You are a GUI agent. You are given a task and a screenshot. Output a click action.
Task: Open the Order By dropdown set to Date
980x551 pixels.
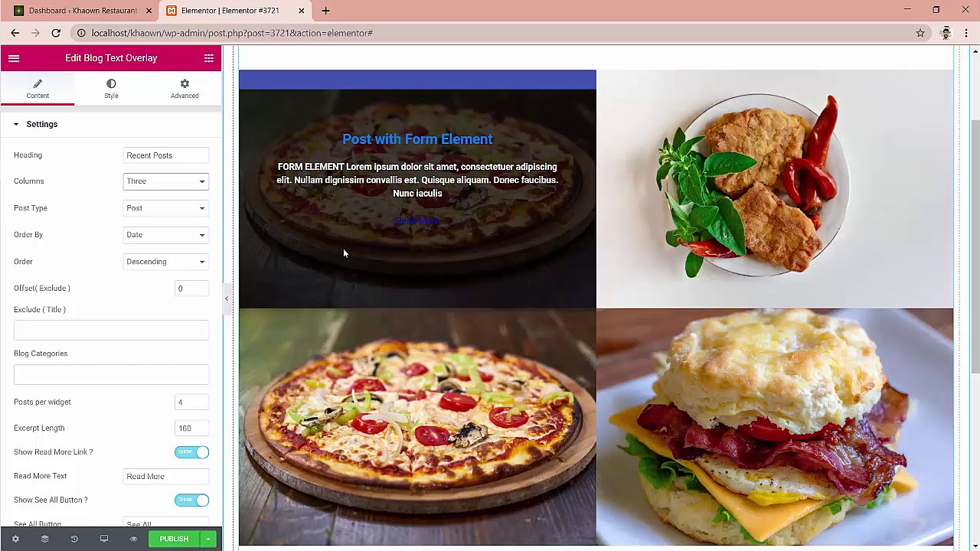coord(165,235)
